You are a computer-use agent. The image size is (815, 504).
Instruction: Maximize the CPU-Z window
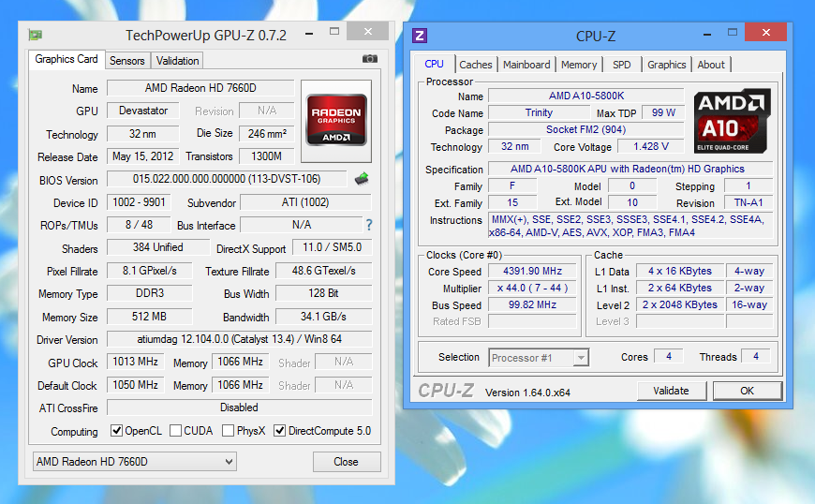pyautogui.click(x=733, y=32)
